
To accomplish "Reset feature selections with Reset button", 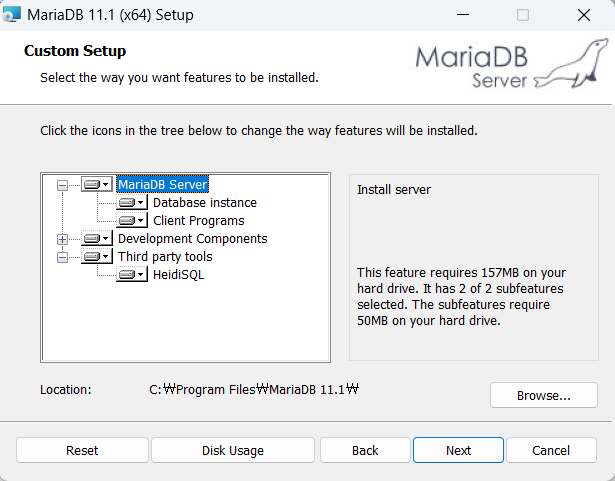I will tap(82, 450).
